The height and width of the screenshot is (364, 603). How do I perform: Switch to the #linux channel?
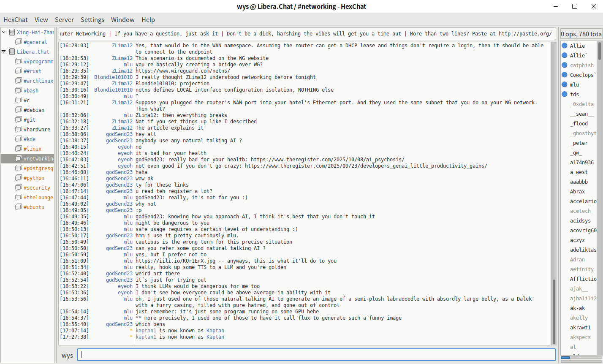[x=33, y=149]
